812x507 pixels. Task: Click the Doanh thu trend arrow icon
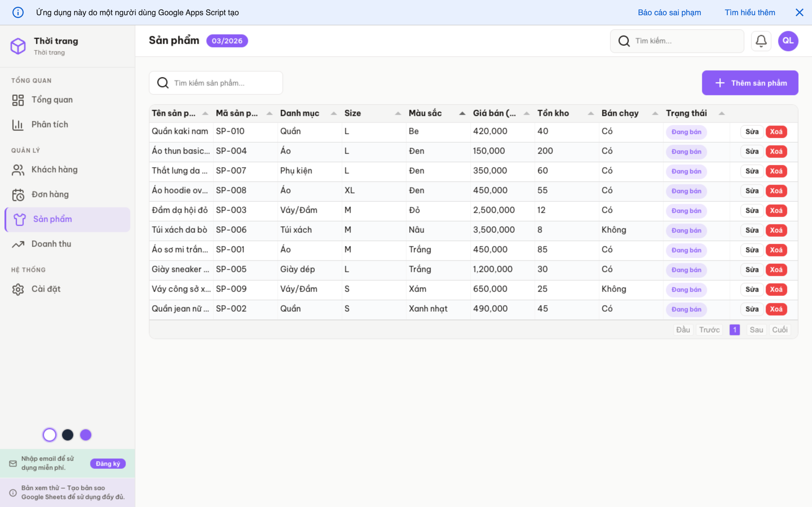(x=18, y=244)
